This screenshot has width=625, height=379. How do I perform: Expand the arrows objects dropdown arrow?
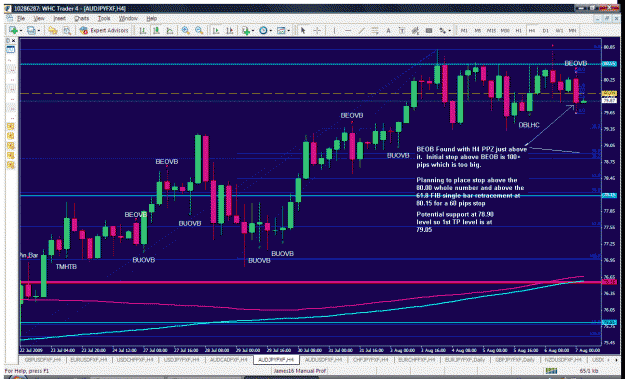point(450,31)
